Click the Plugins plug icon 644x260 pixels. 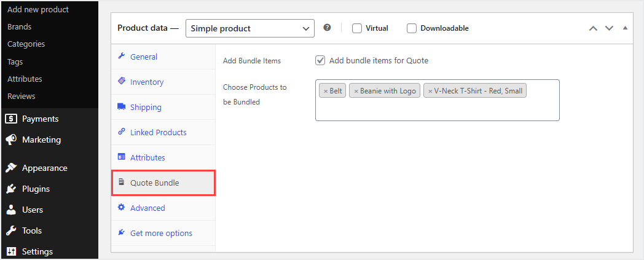[11, 189]
